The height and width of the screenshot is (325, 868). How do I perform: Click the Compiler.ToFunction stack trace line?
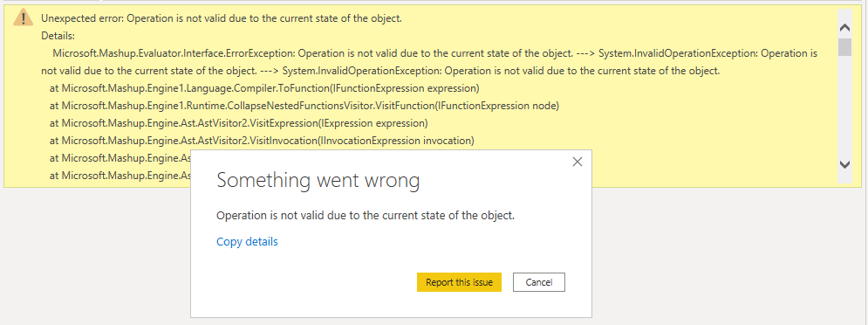(x=264, y=89)
